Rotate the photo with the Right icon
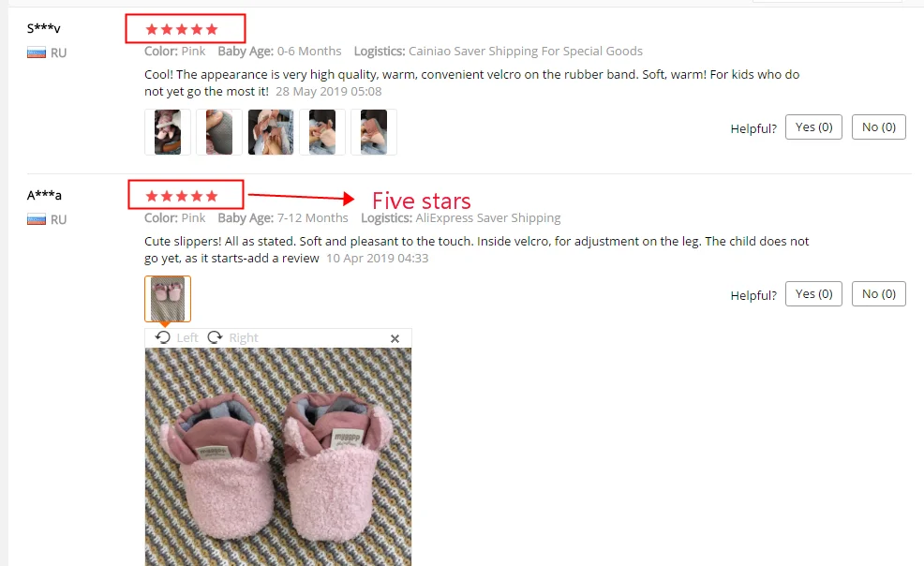This screenshot has height=566, width=924. coord(216,337)
